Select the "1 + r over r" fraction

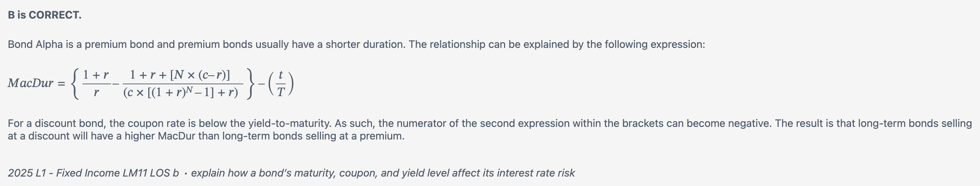96,84
